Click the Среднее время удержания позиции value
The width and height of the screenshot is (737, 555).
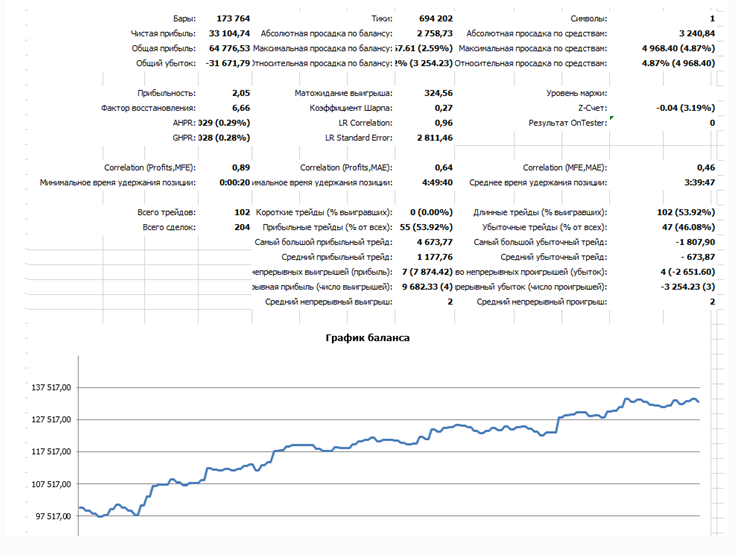[692, 183]
